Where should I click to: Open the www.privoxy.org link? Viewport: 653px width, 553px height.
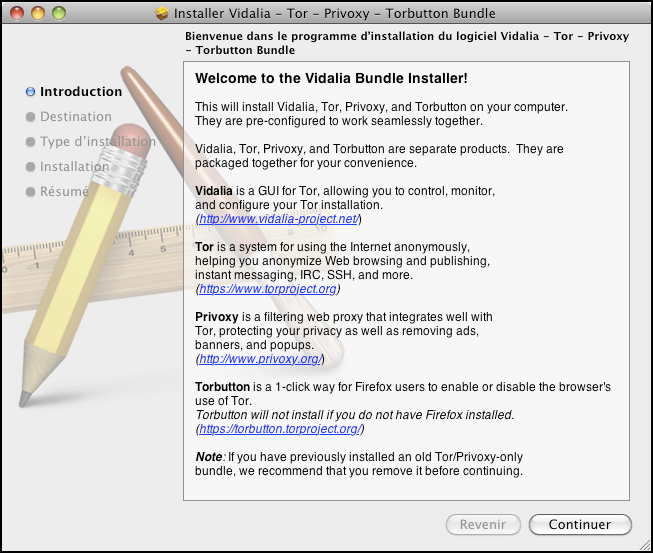(x=260, y=359)
